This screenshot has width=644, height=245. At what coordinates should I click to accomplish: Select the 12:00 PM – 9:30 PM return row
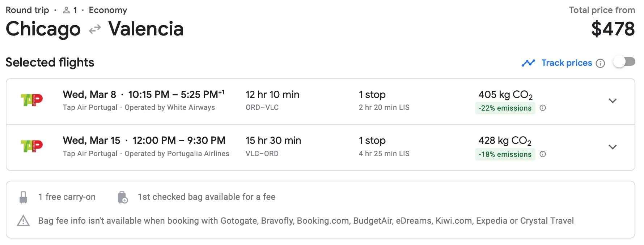click(179, 141)
